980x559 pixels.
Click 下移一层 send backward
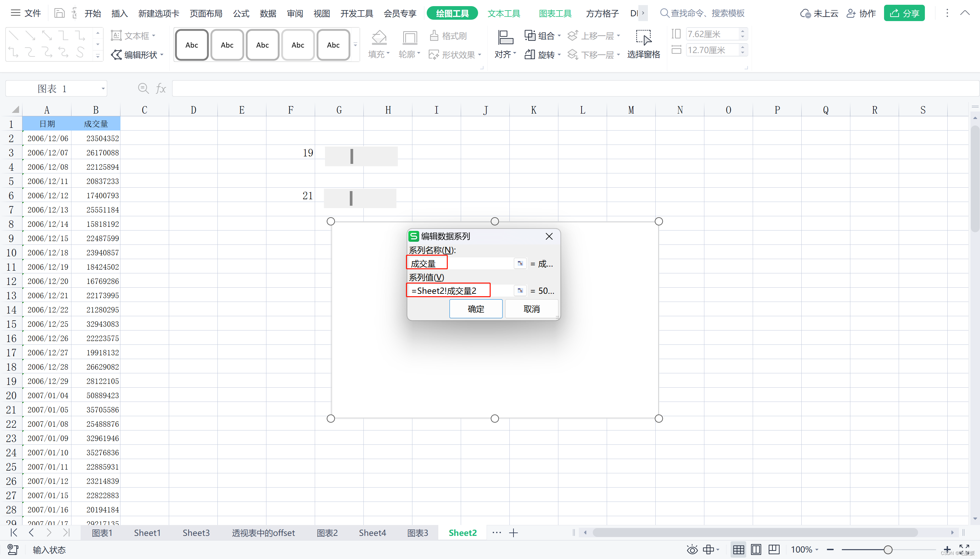[x=593, y=54]
